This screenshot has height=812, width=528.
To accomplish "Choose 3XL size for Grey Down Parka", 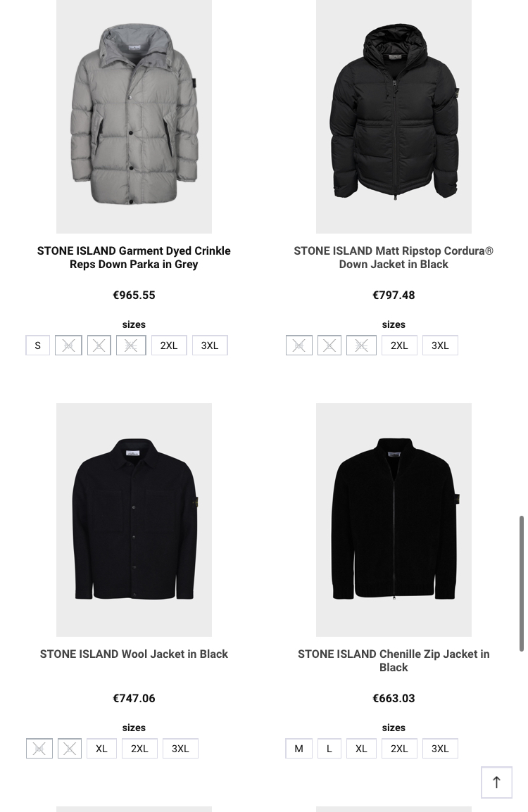I will pyautogui.click(x=210, y=345).
